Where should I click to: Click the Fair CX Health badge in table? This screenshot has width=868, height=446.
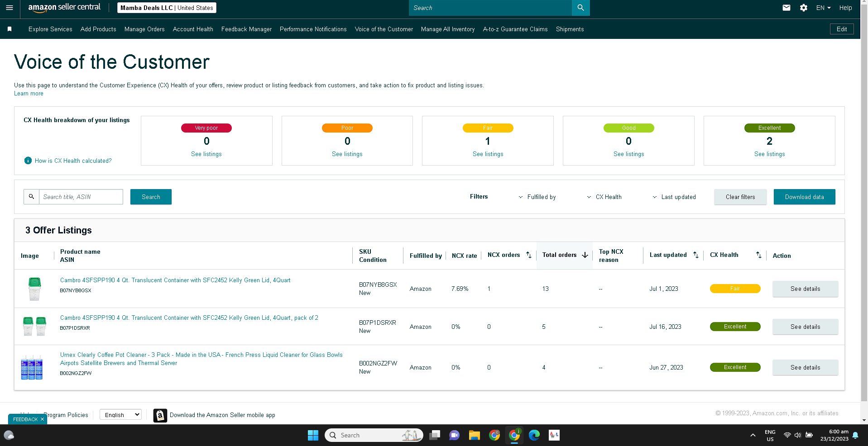pyautogui.click(x=735, y=289)
